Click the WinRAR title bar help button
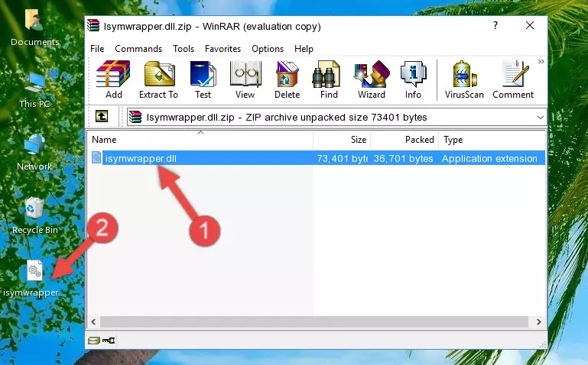This screenshot has height=365, width=588. [495, 25]
